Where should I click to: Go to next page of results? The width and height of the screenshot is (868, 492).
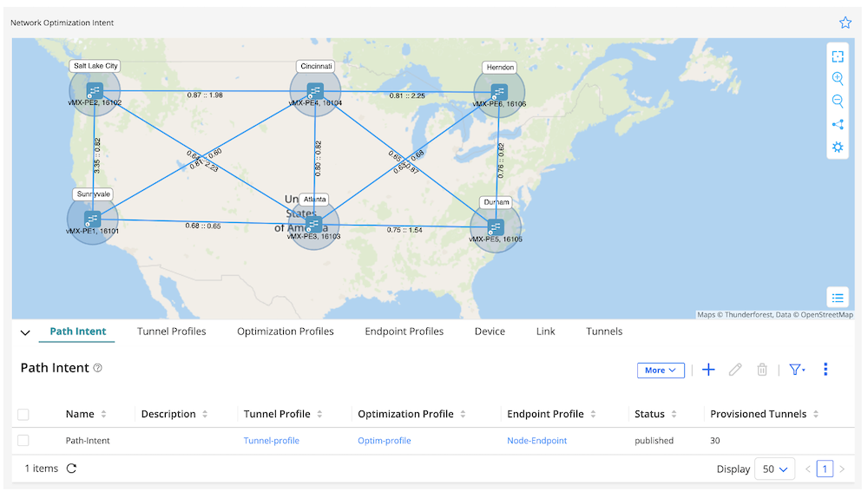tap(842, 469)
